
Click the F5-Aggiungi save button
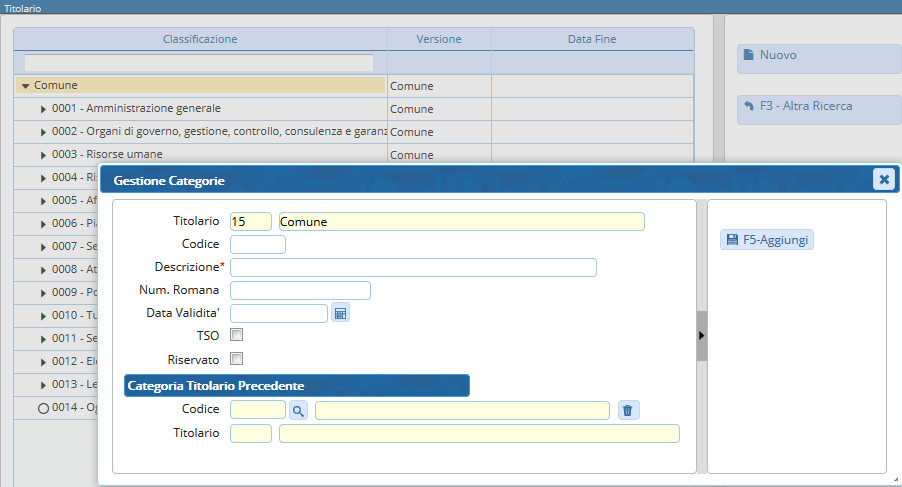(x=767, y=240)
